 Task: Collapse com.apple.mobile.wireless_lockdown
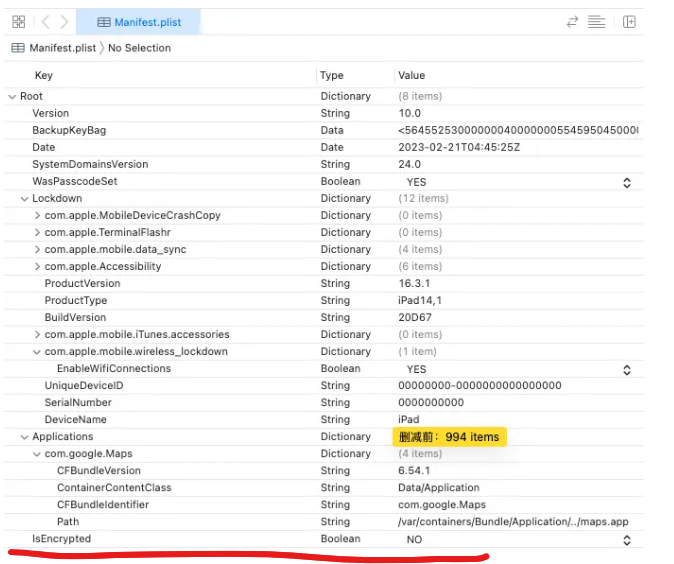[37, 352]
